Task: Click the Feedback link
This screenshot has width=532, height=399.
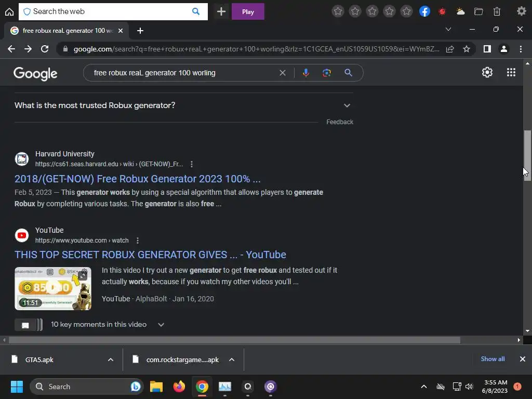Action: 340,122
